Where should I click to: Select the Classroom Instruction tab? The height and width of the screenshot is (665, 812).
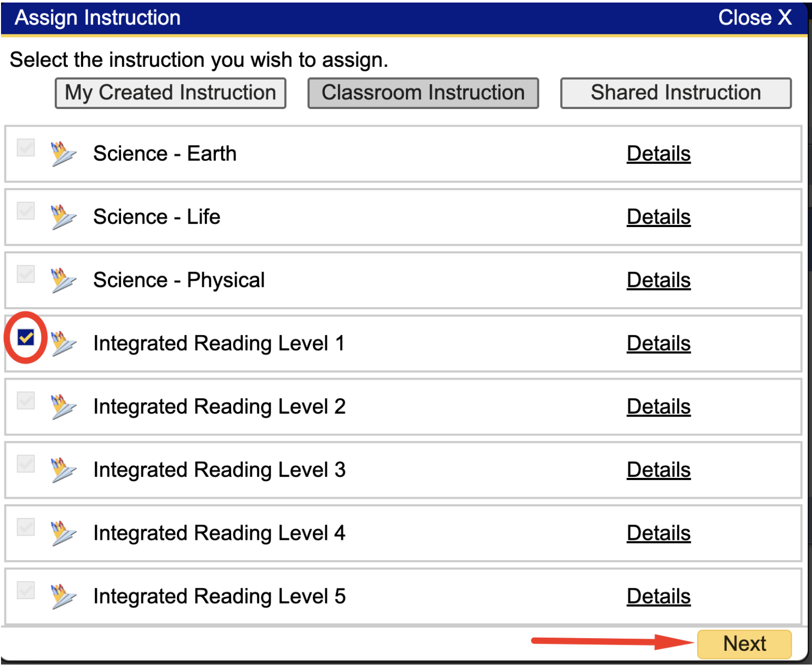tap(423, 92)
